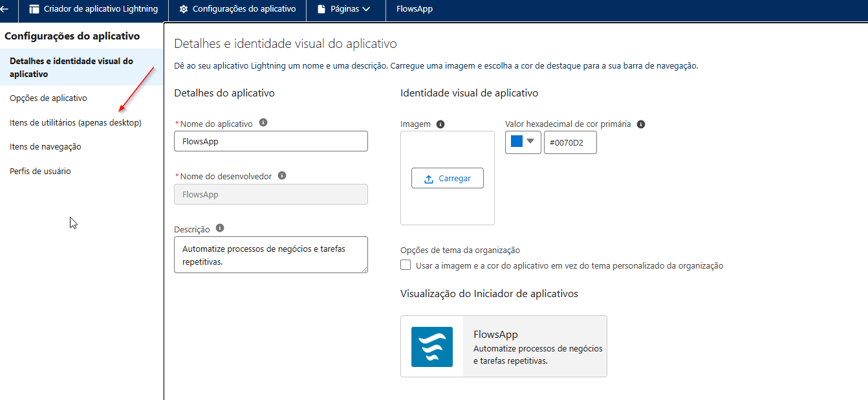The image size is (868, 400).
Task: Click info icon beside Nome do desenvolvedor
Action: click(x=282, y=175)
